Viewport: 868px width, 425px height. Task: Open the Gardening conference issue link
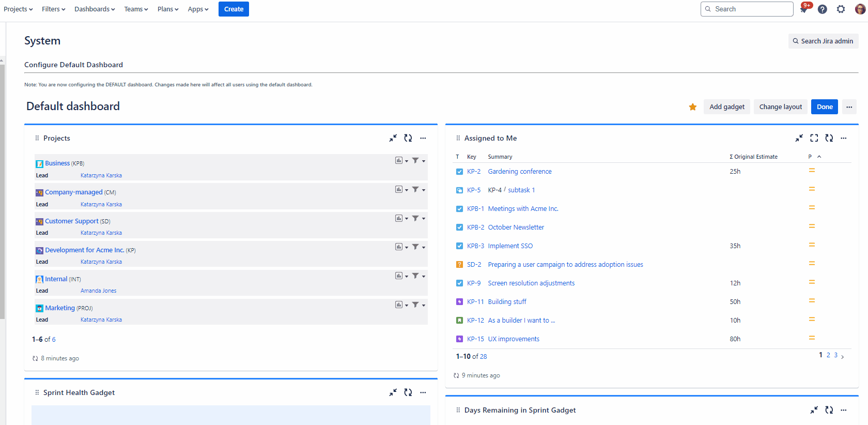point(519,172)
